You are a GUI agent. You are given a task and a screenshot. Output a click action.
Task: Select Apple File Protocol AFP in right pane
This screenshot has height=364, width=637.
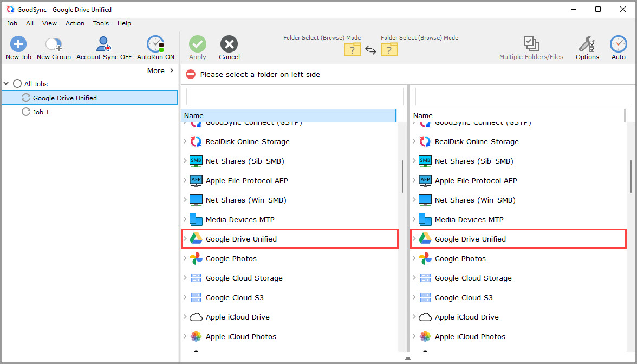click(476, 180)
